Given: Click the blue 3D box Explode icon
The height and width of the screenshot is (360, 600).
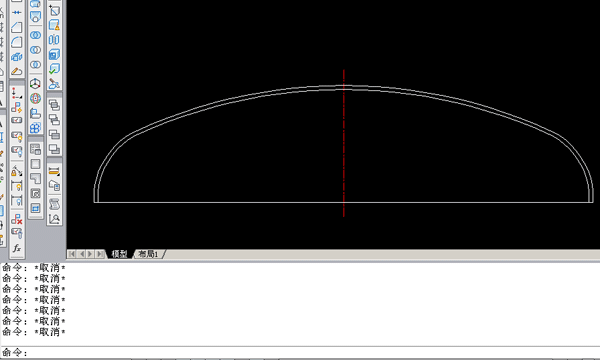Looking at the screenshot, I should tap(16, 57).
